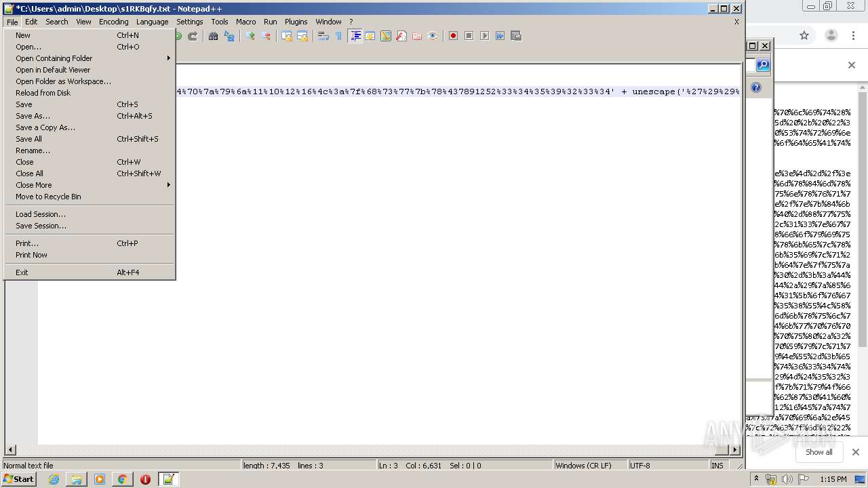Open Find via the binoculars icon

(x=214, y=36)
